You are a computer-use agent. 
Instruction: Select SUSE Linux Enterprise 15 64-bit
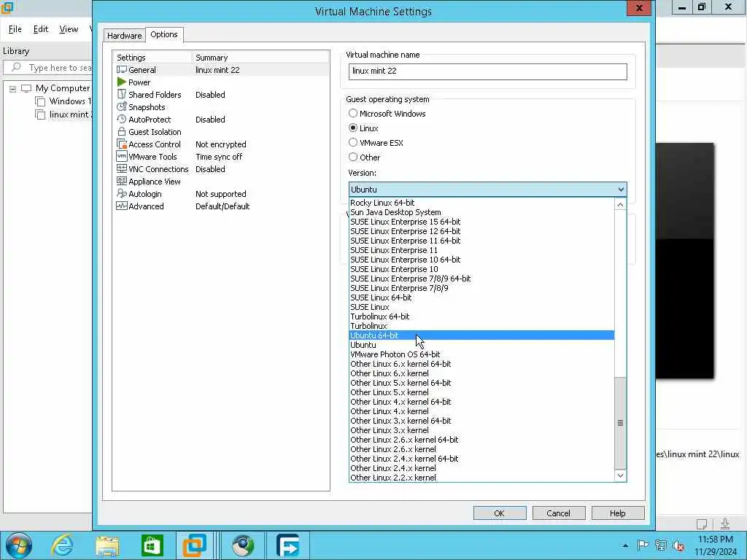pyautogui.click(x=481, y=222)
